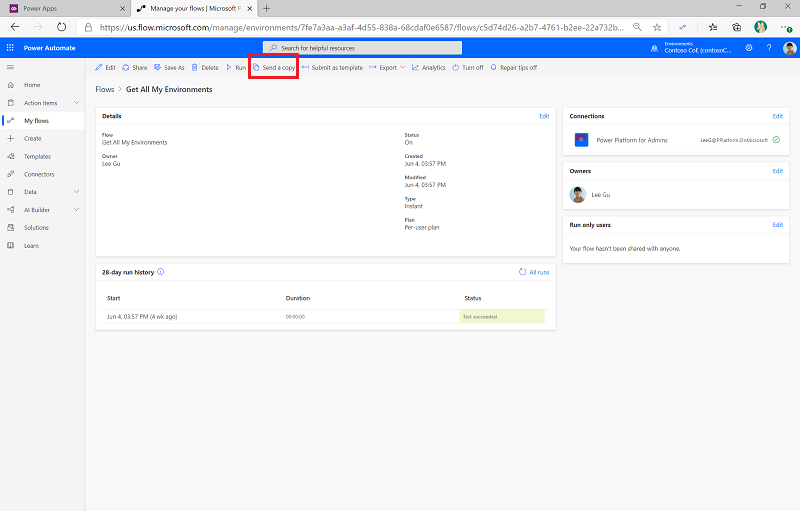Choose Save As in the toolbar

click(169, 67)
